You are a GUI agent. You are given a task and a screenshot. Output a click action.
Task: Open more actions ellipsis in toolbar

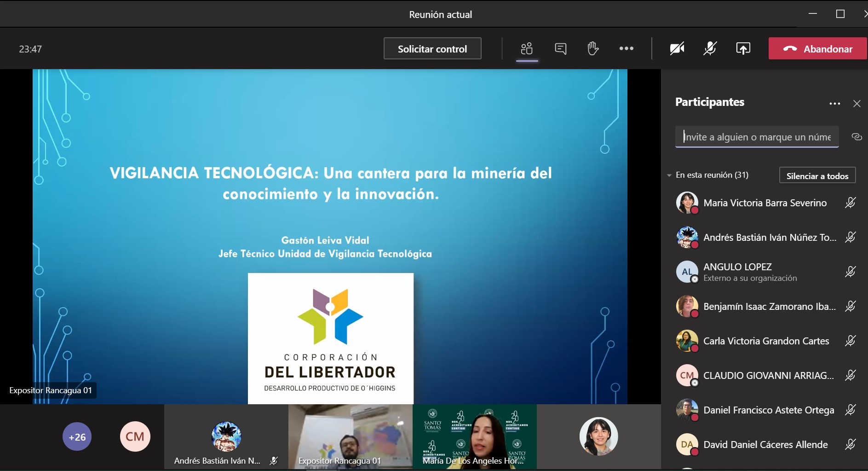coord(626,48)
